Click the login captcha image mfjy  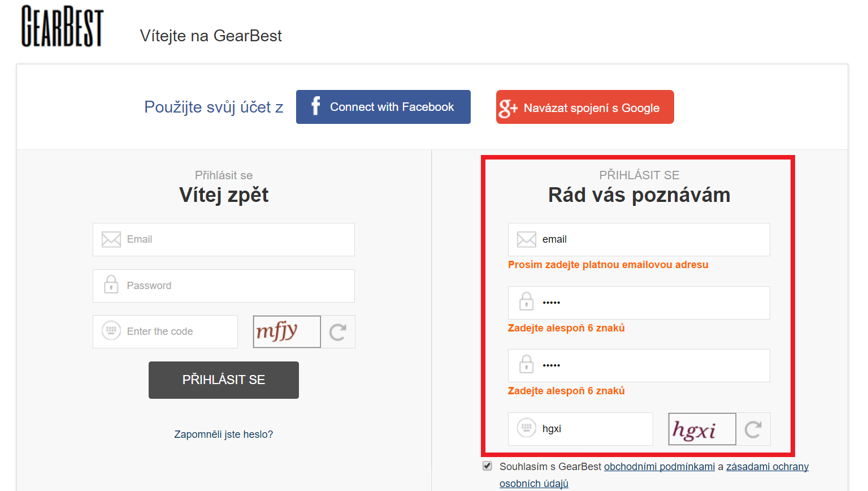click(287, 332)
